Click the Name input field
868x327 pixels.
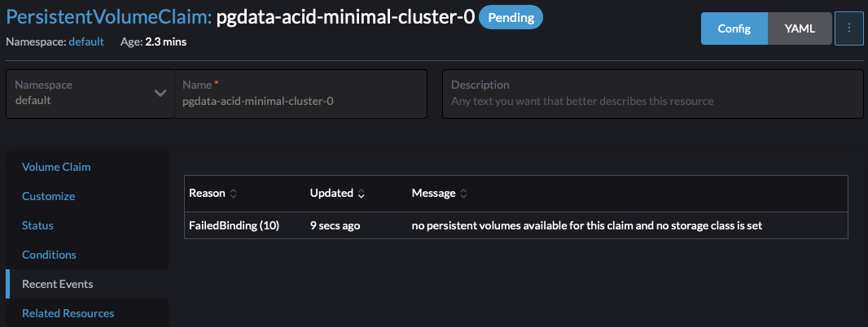tap(300, 94)
